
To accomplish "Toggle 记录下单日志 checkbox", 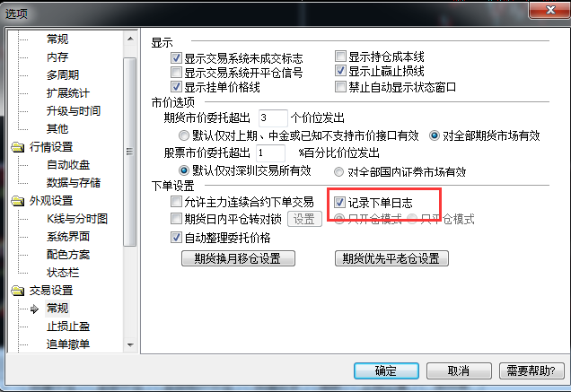I will [x=339, y=202].
